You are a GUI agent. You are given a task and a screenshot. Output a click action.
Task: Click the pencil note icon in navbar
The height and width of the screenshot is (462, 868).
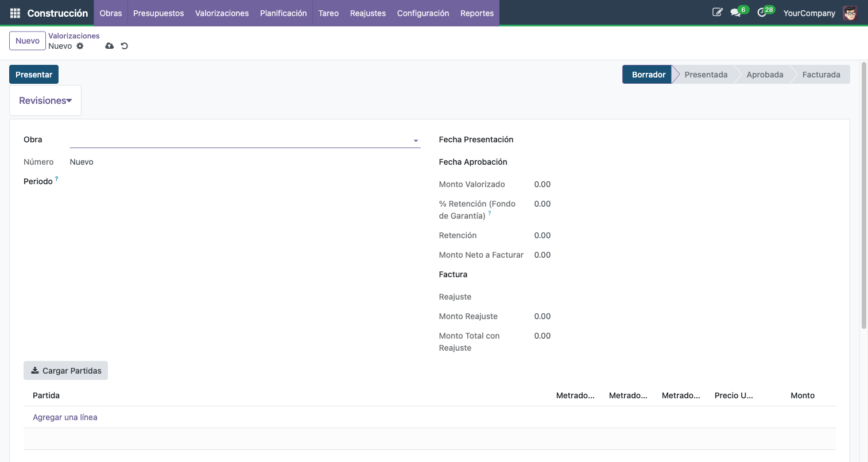(717, 13)
